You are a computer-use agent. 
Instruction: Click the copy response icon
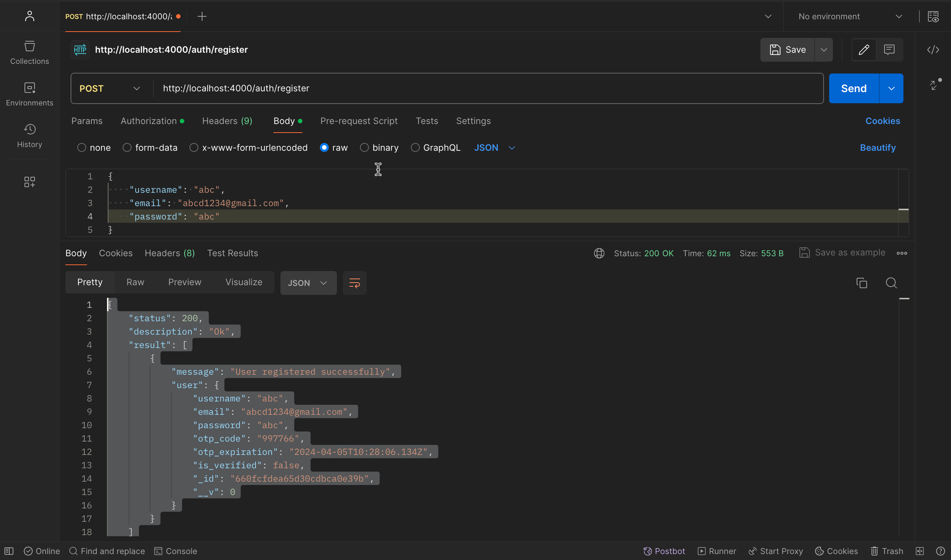pos(861,282)
